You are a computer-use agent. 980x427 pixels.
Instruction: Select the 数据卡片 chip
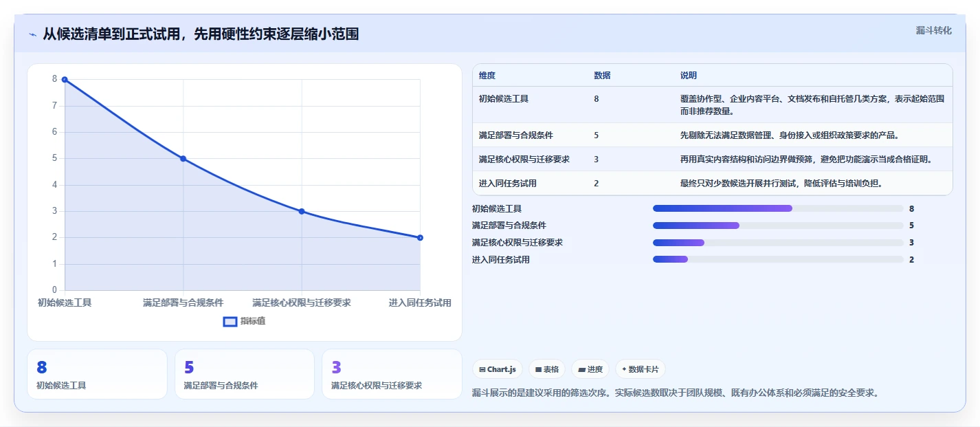coord(640,369)
